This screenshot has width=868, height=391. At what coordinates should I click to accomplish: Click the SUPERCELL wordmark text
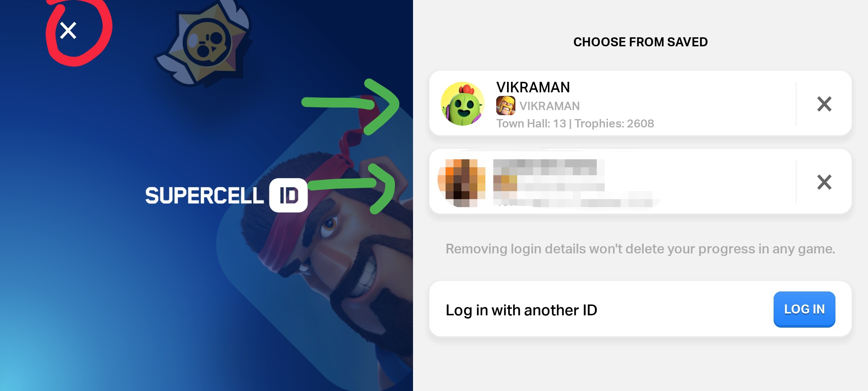pos(204,195)
